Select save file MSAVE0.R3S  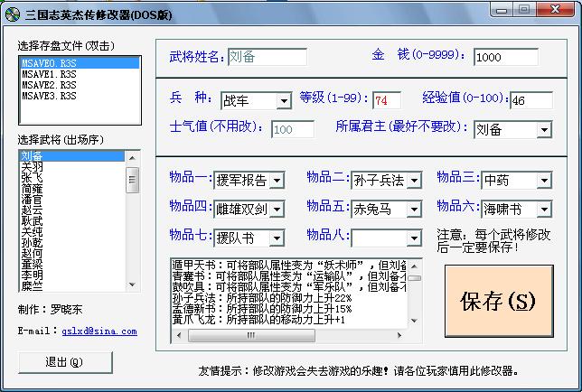click(x=80, y=63)
